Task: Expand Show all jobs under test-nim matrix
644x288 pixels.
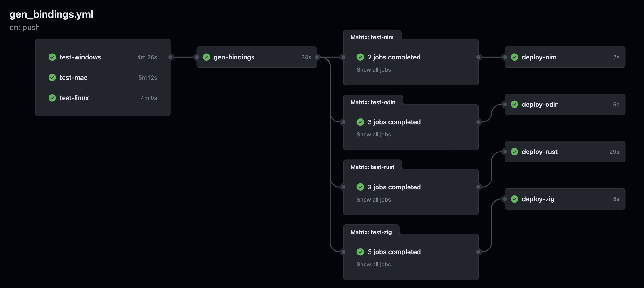Action: point(374,70)
